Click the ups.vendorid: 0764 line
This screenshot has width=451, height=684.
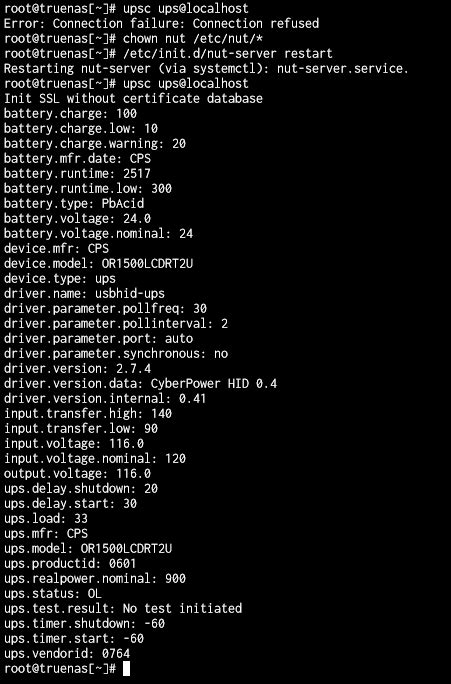[x=67, y=653]
